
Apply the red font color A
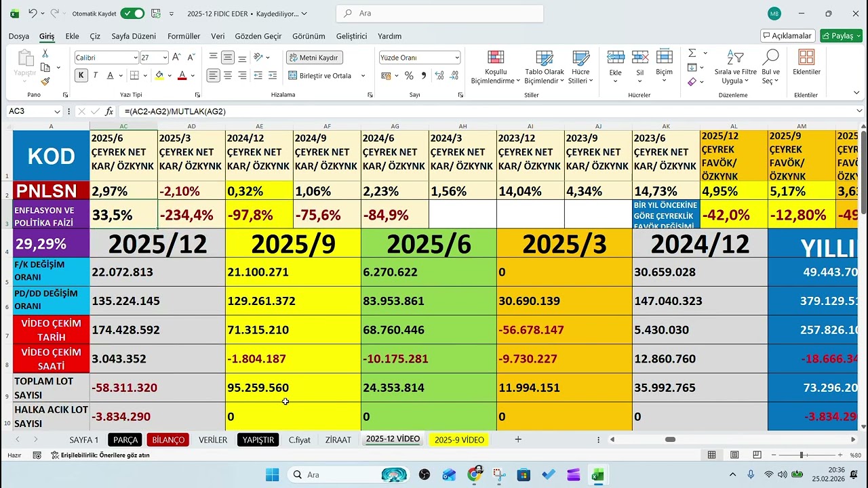[182, 75]
